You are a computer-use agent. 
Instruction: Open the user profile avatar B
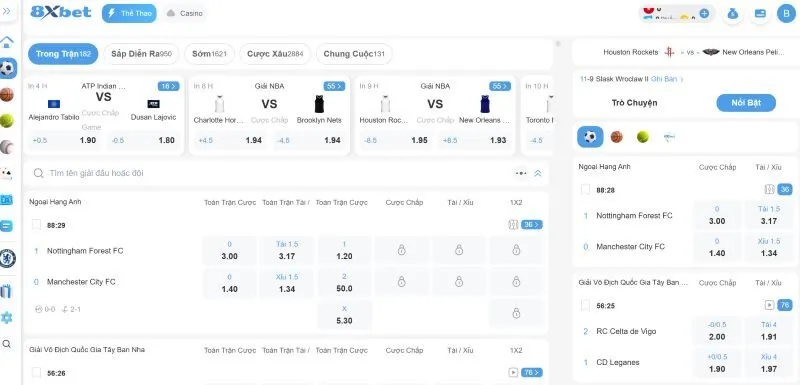click(x=786, y=14)
